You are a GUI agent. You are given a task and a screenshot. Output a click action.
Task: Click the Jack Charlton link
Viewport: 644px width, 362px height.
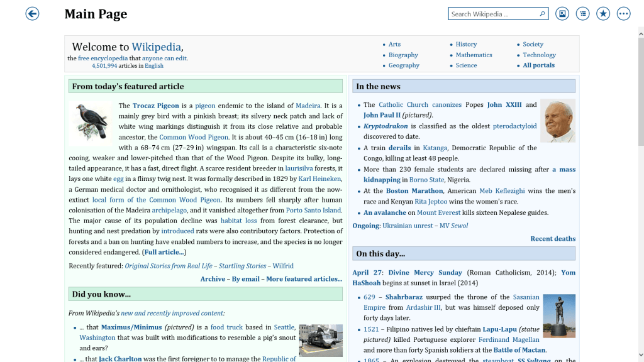pyautogui.click(x=120, y=359)
